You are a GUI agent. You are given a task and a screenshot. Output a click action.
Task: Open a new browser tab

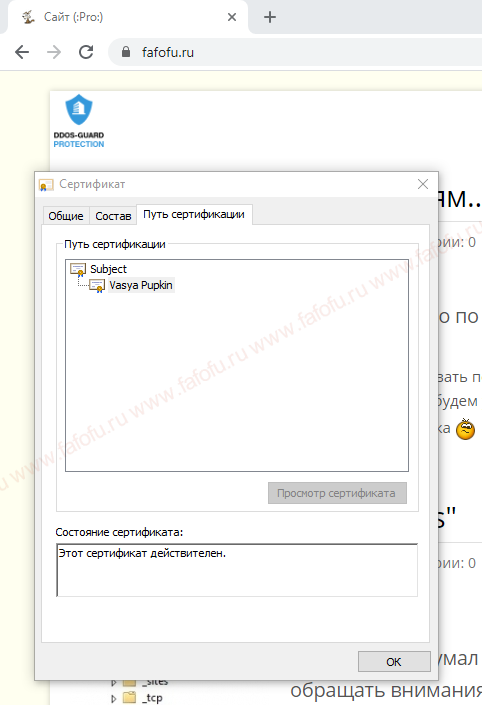(270, 17)
